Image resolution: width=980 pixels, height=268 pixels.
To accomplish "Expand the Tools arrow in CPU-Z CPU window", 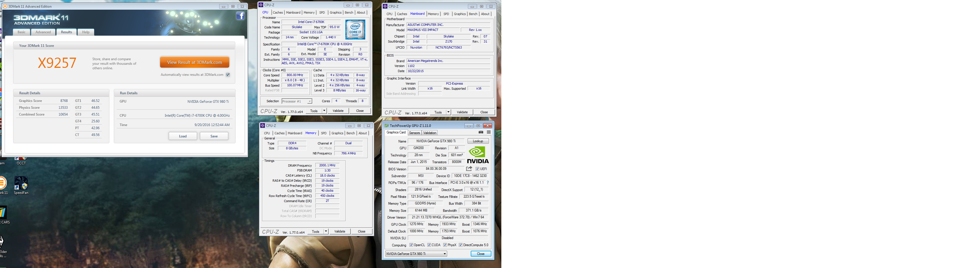I will pos(324,111).
